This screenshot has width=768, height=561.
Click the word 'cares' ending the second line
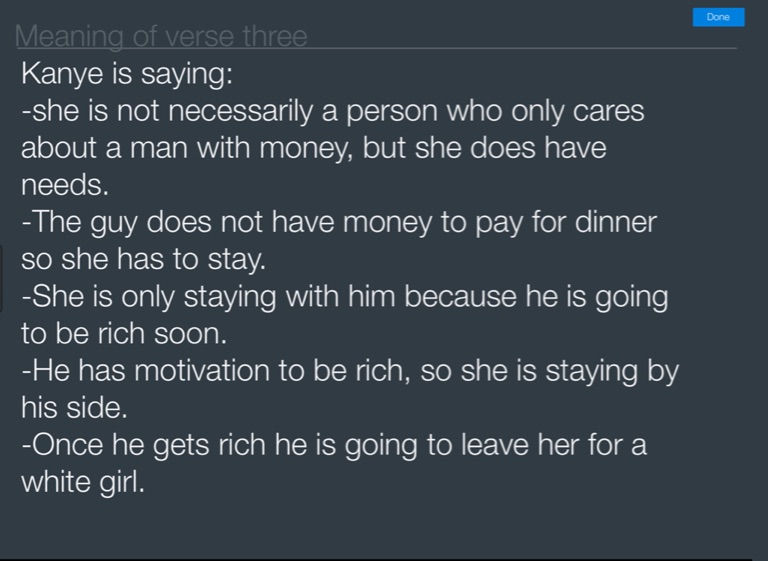606,111
